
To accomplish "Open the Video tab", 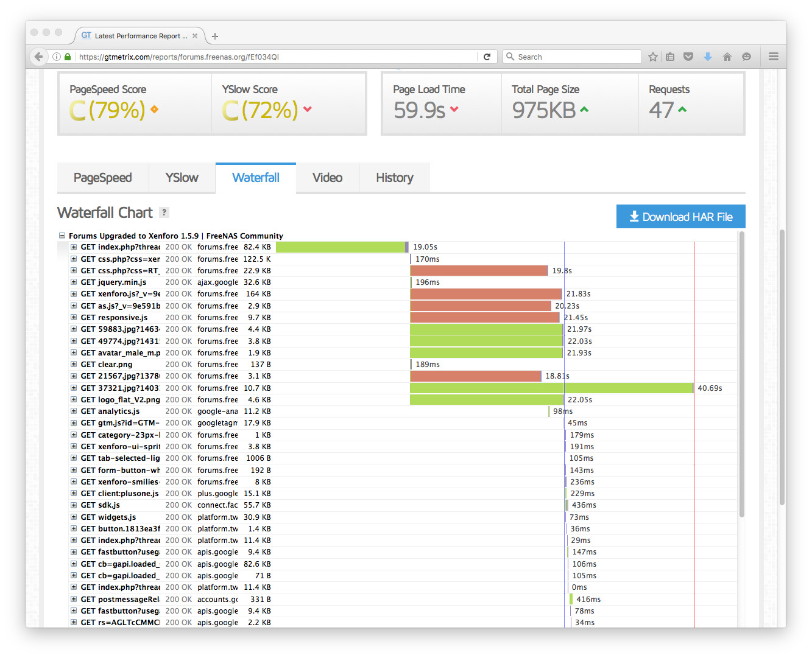I will tap(328, 178).
